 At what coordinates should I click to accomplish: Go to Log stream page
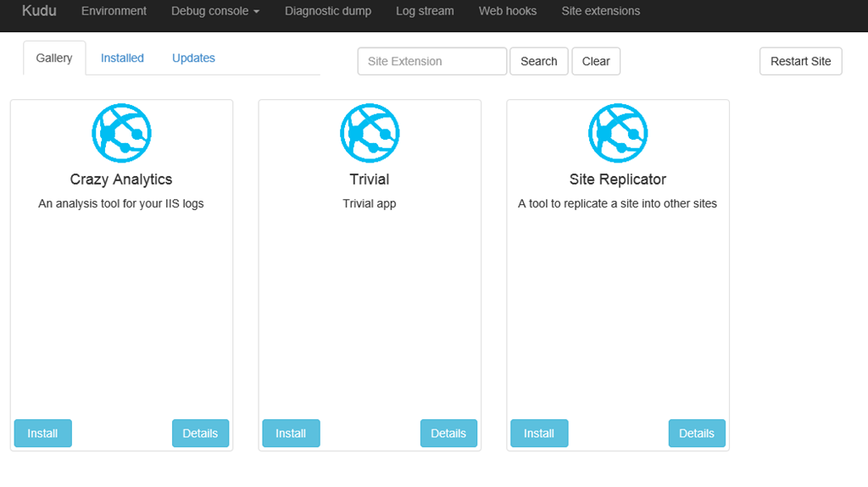pyautogui.click(x=425, y=11)
